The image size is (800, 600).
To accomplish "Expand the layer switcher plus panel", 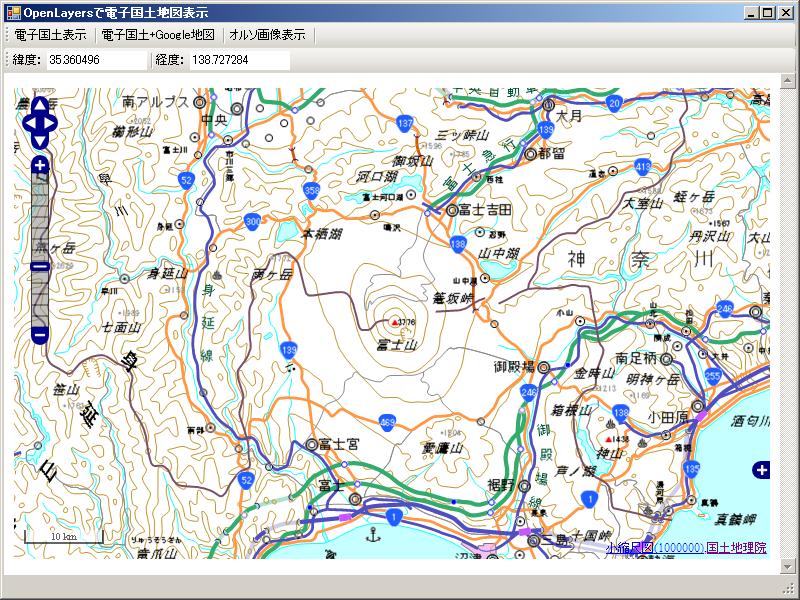I will 762,470.
